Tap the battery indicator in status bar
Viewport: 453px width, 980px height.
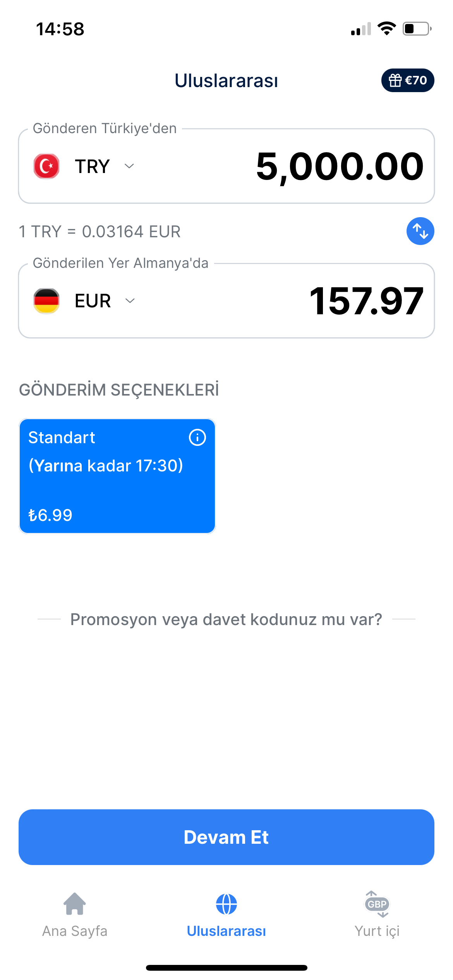tap(417, 29)
